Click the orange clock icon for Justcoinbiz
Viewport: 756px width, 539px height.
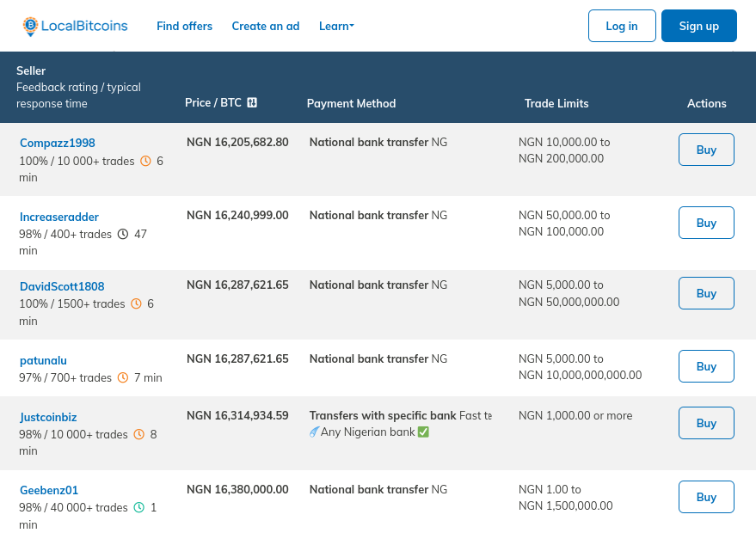(x=139, y=434)
